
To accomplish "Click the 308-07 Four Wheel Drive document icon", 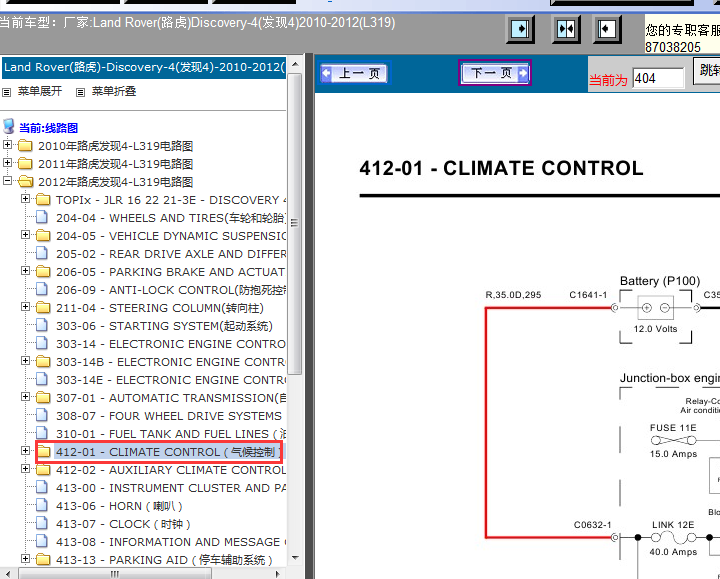I will tap(42, 415).
